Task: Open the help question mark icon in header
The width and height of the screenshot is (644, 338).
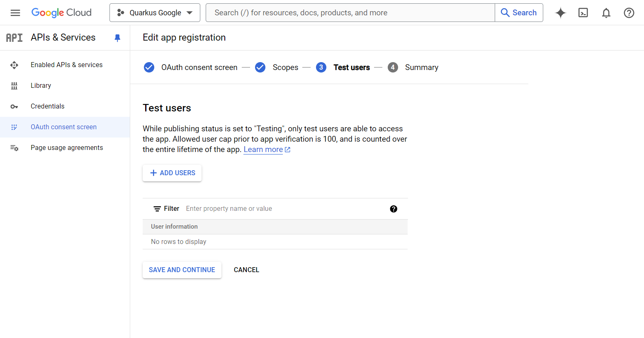Action: click(x=629, y=13)
